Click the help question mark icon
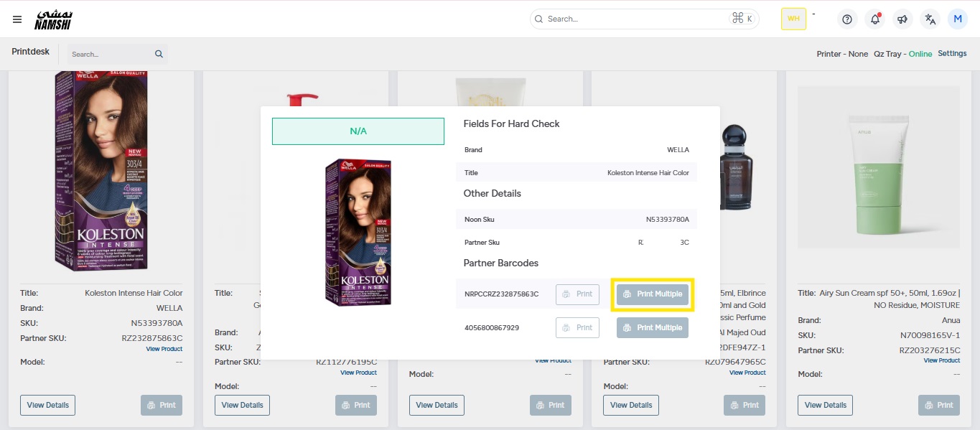Image resolution: width=980 pixels, height=430 pixels. [847, 19]
